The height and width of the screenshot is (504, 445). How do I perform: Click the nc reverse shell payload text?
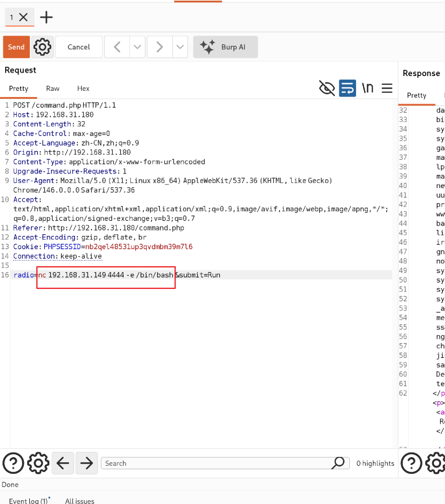[x=106, y=275]
